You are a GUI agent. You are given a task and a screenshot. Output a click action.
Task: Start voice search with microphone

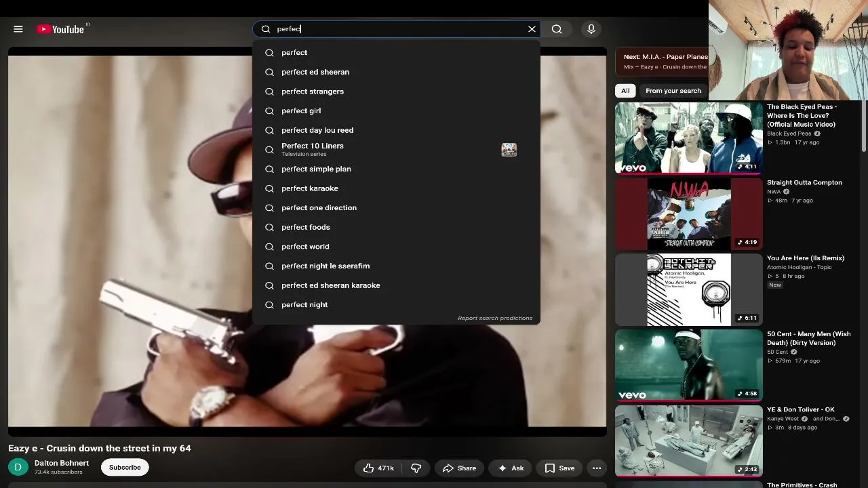[x=591, y=29]
